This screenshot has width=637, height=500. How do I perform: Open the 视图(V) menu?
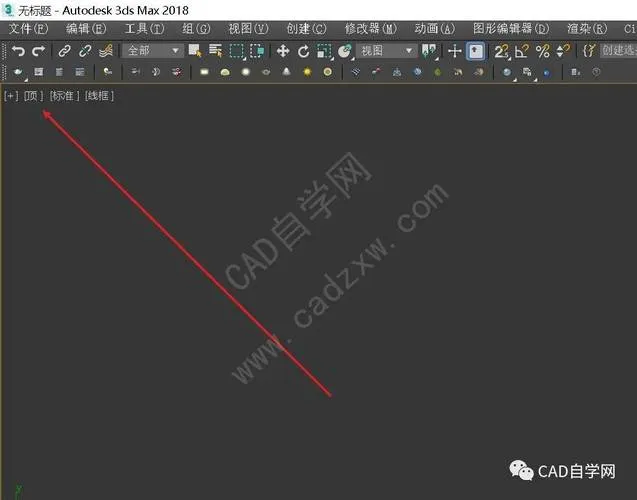[x=248, y=29]
